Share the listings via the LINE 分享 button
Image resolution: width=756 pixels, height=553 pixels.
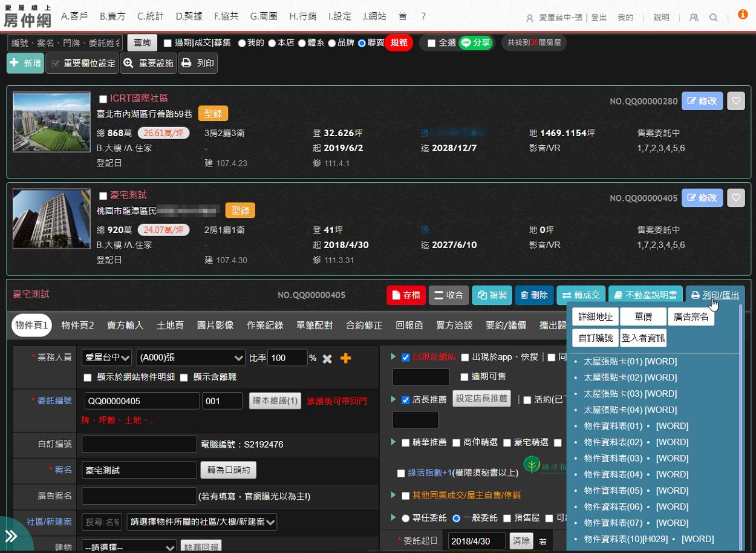(476, 43)
